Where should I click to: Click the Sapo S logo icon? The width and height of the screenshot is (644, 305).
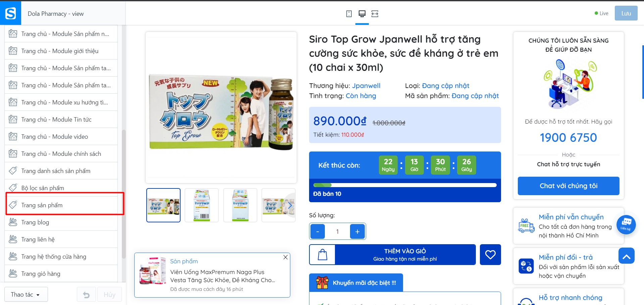pos(10,13)
